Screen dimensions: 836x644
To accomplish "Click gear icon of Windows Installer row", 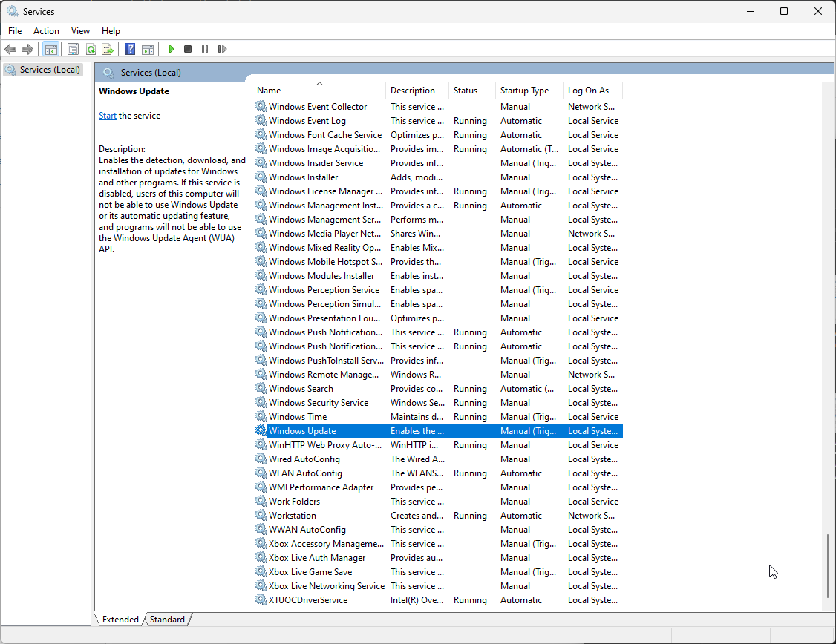I will tap(261, 177).
